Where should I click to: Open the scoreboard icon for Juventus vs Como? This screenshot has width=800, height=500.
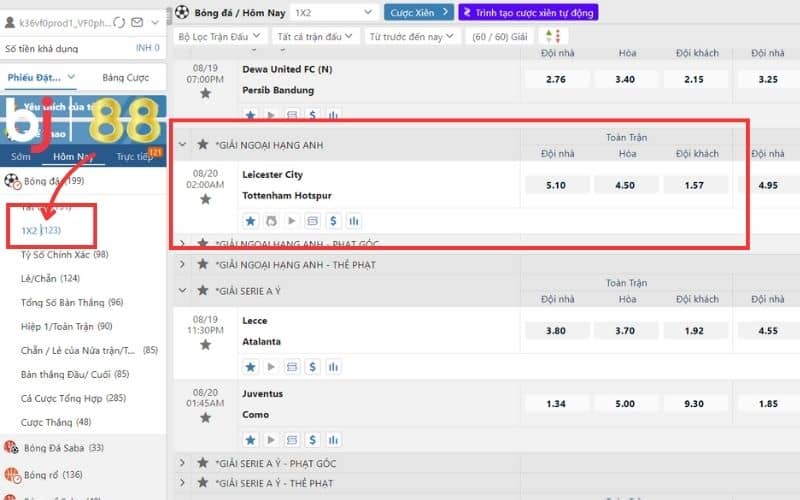tap(292, 440)
